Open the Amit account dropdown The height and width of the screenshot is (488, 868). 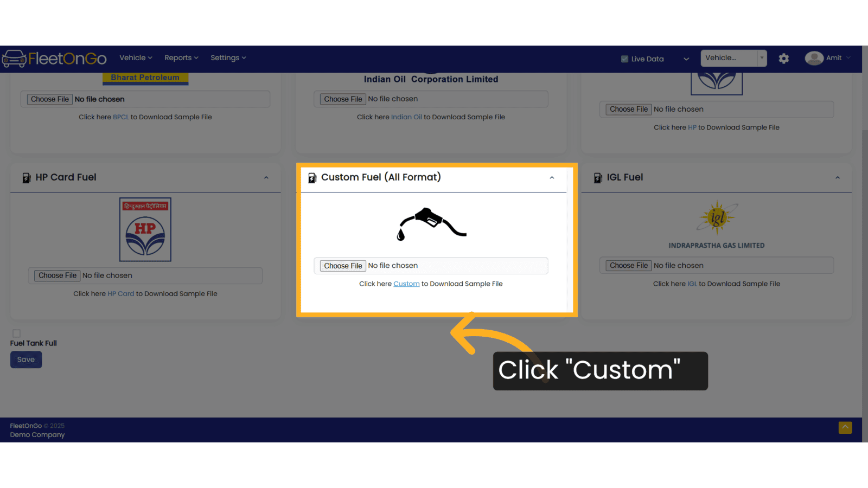[838, 58]
